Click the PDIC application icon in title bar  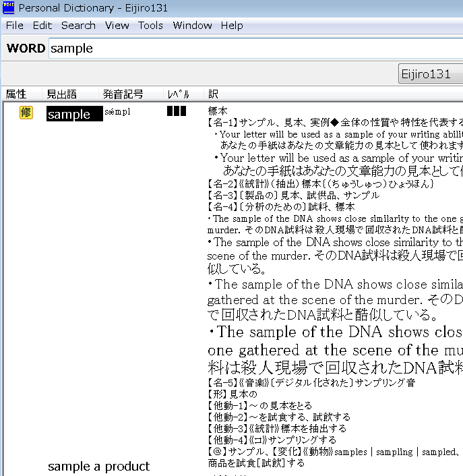(9, 8)
